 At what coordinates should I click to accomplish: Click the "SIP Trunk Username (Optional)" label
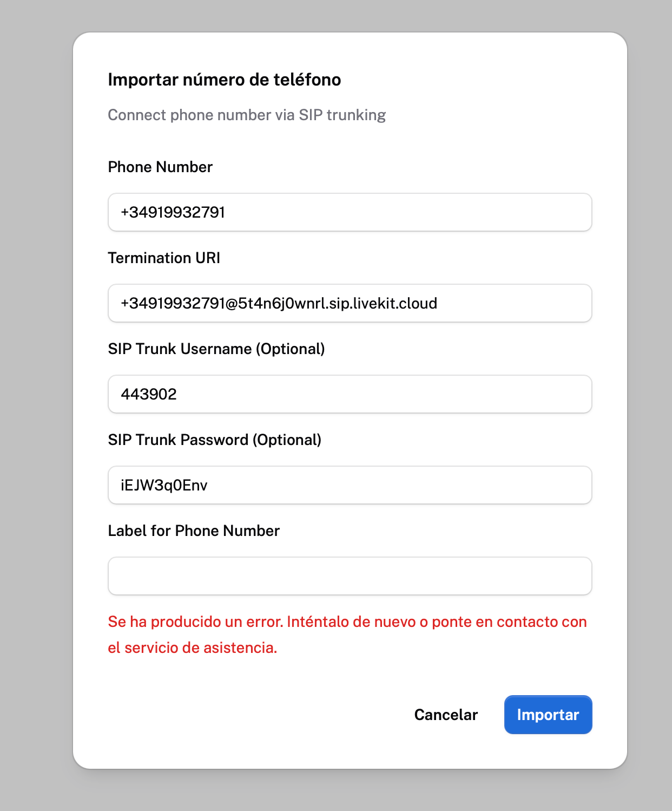pos(216,349)
